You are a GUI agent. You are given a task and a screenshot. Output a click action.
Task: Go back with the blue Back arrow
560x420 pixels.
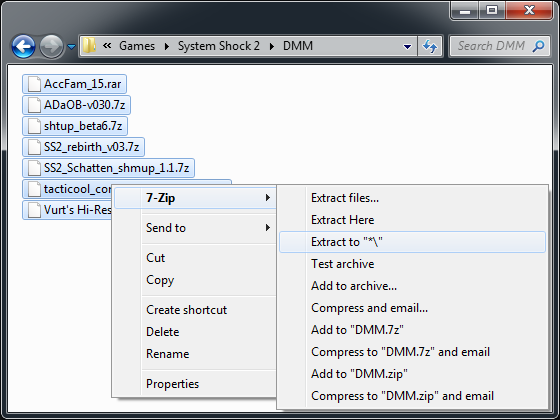click(24, 46)
